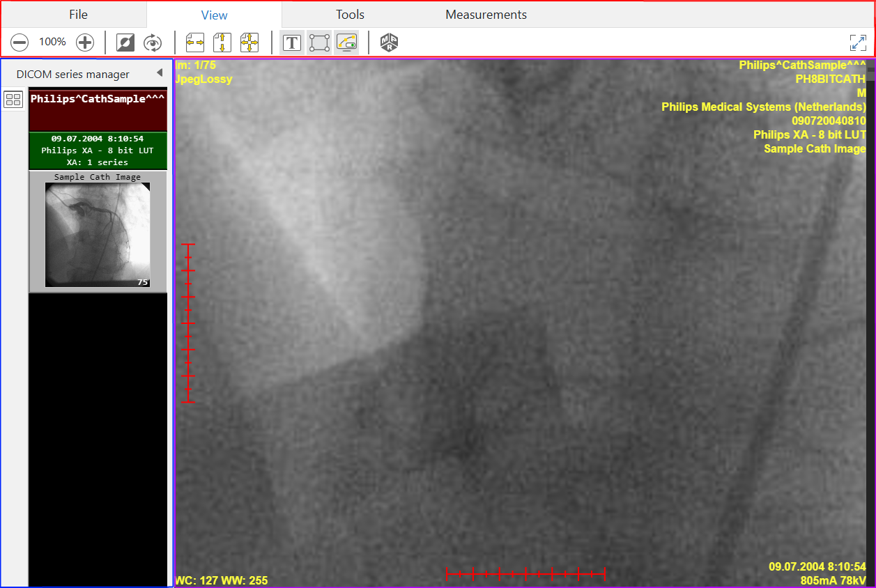
Task: Fit image to width
Action: tap(195, 42)
